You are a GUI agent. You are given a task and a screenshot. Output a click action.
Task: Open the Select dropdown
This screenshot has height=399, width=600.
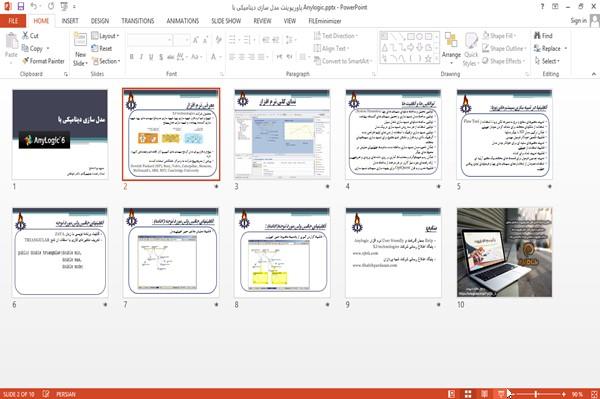point(547,61)
